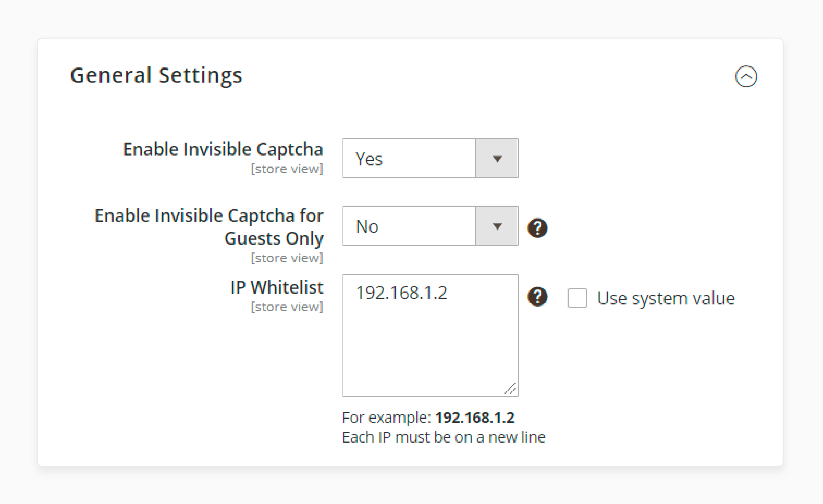Click the Enable Invisible Captcha for Guests Only label

click(x=209, y=227)
